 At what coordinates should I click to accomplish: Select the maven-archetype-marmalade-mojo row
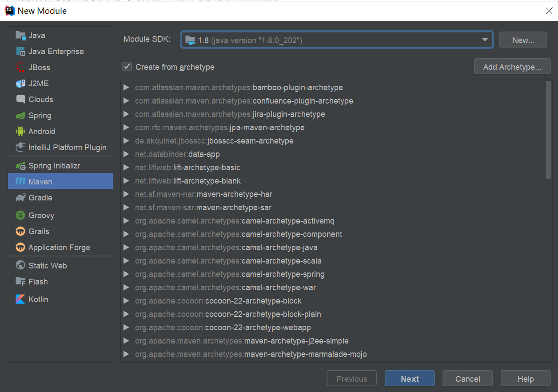tap(333, 354)
